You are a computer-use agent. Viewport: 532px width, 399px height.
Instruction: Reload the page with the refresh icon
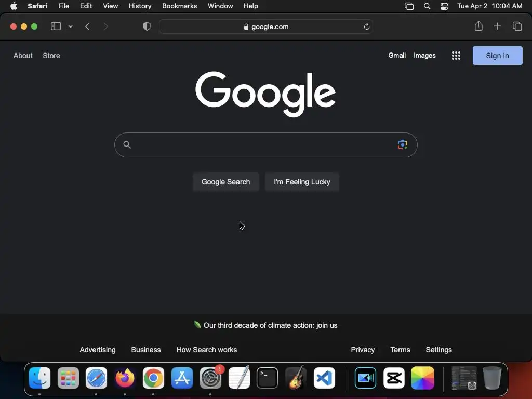click(366, 26)
